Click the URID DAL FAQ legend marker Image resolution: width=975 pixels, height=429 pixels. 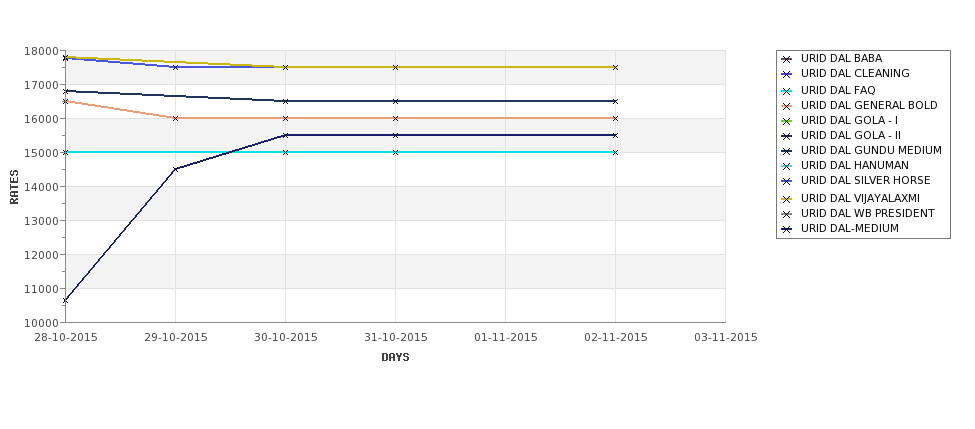pyautogui.click(x=787, y=91)
